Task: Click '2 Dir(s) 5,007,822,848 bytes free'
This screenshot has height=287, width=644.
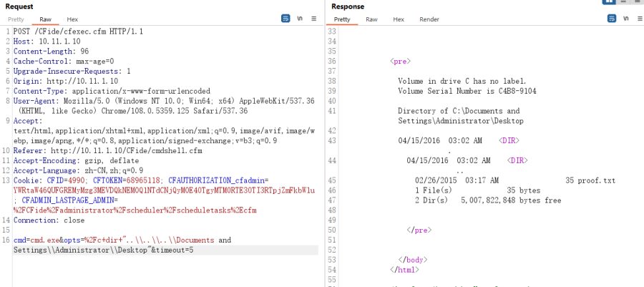Action: coord(488,200)
